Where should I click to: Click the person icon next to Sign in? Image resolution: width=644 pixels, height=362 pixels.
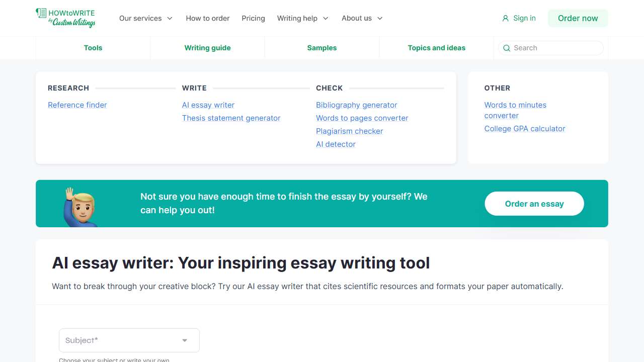tap(505, 18)
